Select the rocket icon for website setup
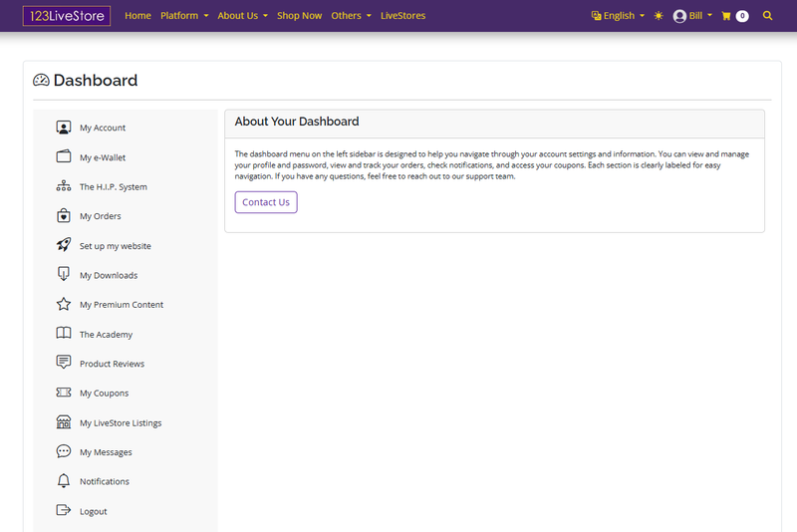The height and width of the screenshot is (532, 797). click(64, 245)
